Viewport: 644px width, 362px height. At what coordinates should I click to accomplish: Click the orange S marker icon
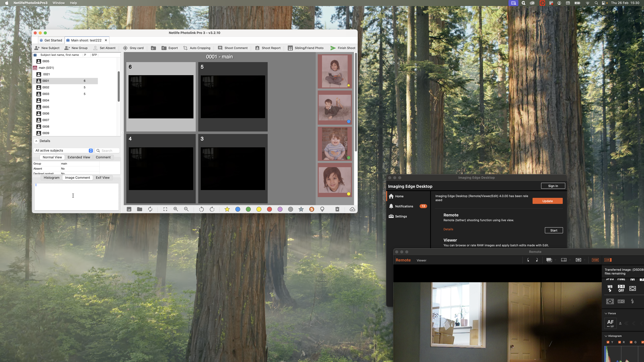(x=312, y=209)
